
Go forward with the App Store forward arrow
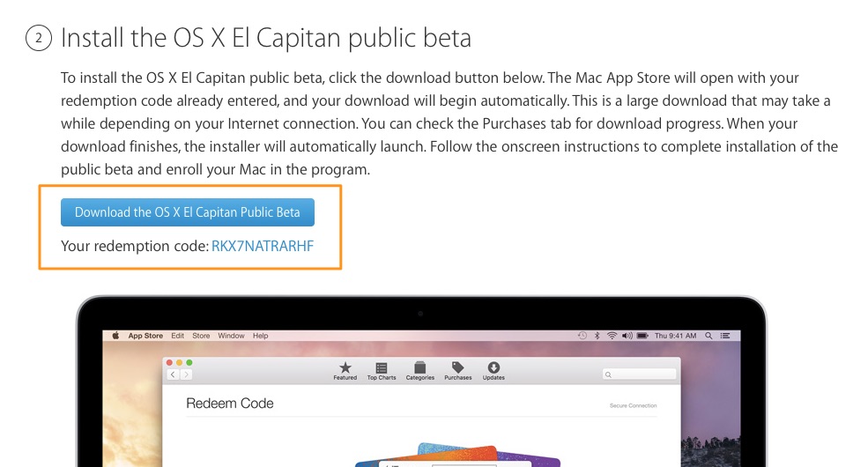(186, 374)
